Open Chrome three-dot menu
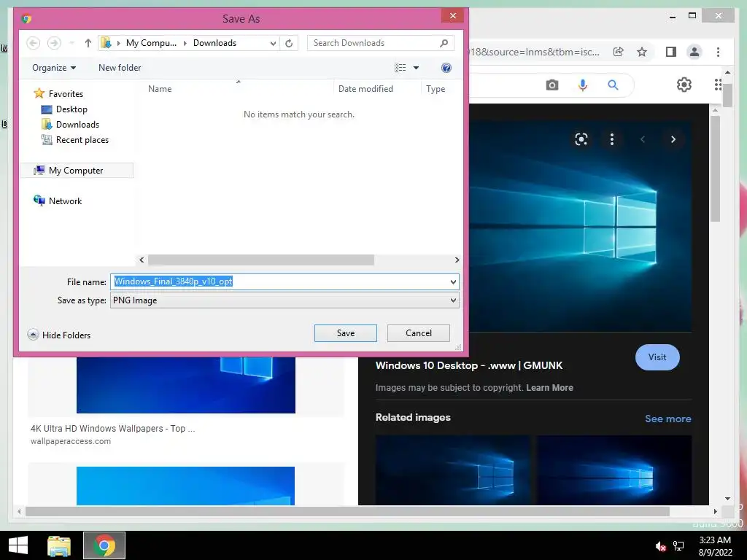 (x=718, y=52)
